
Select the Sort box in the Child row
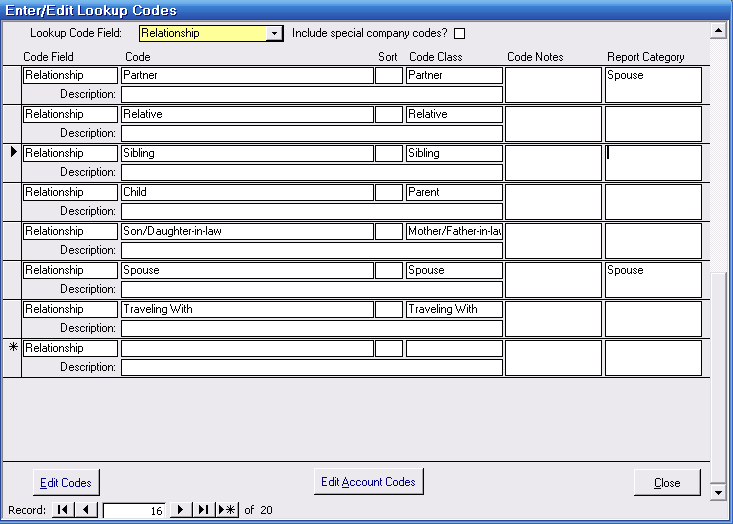pyautogui.click(x=389, y=192)
